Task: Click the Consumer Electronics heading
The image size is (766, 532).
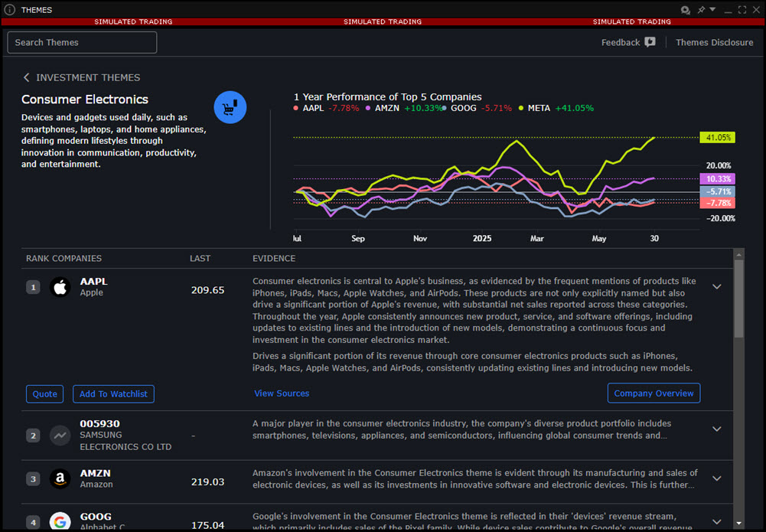Action: coord(84,100)
